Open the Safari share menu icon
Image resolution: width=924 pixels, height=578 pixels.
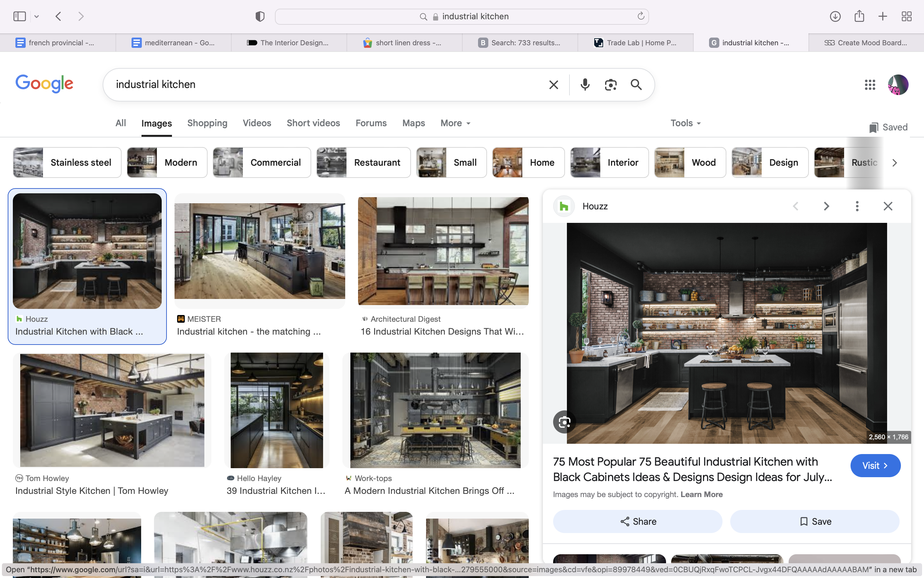point(859,16)
